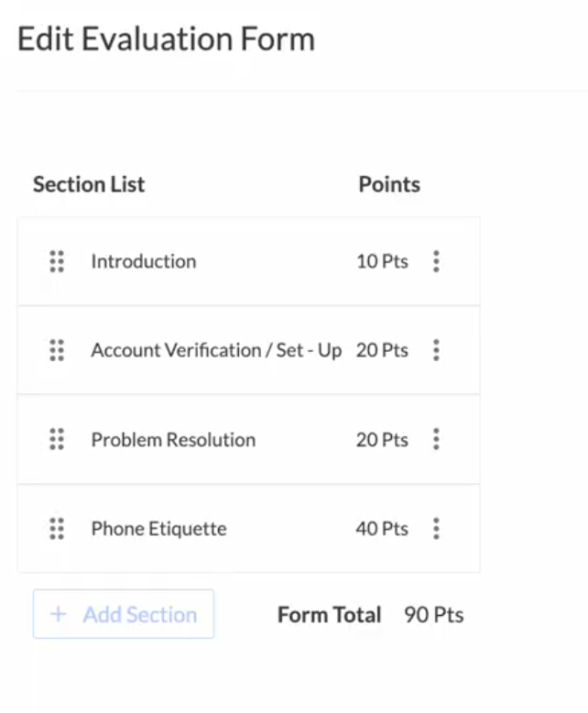This screenshot has height=713, width=588.
Task: Open more options for Account Verification section
Action: 436,350
